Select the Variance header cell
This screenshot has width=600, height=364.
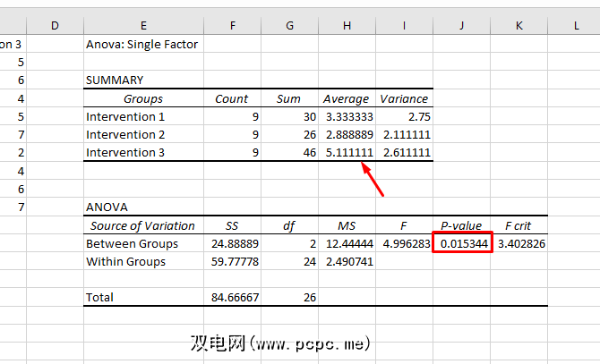(404, 98)
